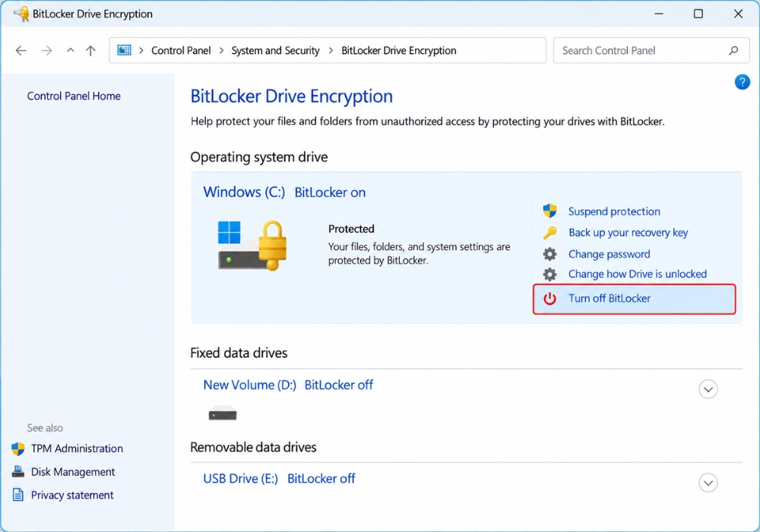This screenshot has width=760, height=532.
Task: Click the search magnifier icon
Action: pos(734,50)
